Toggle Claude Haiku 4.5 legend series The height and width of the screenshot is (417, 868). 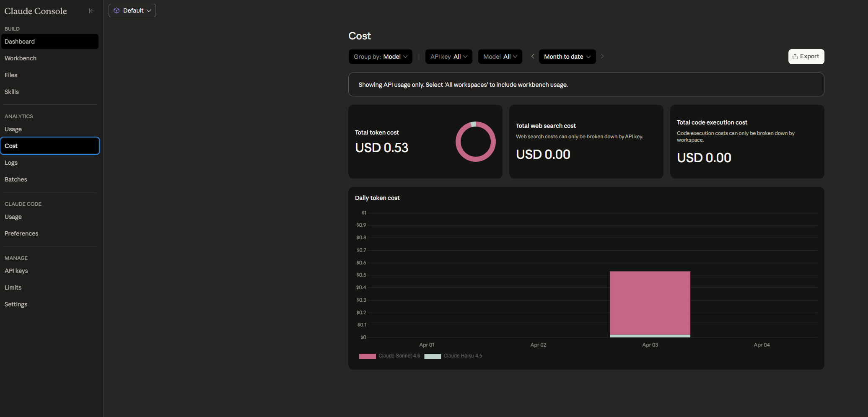(453, 356)
